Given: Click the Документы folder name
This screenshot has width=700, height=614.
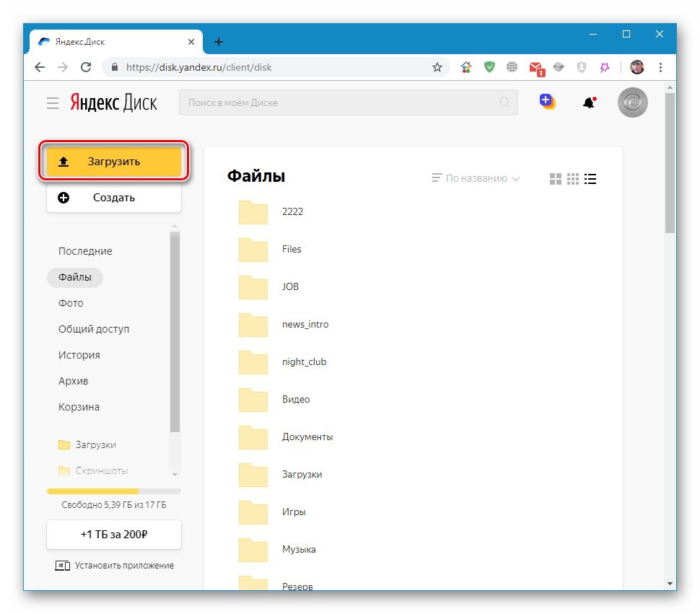Looking at the screenshot, I should tap(307, 437).
